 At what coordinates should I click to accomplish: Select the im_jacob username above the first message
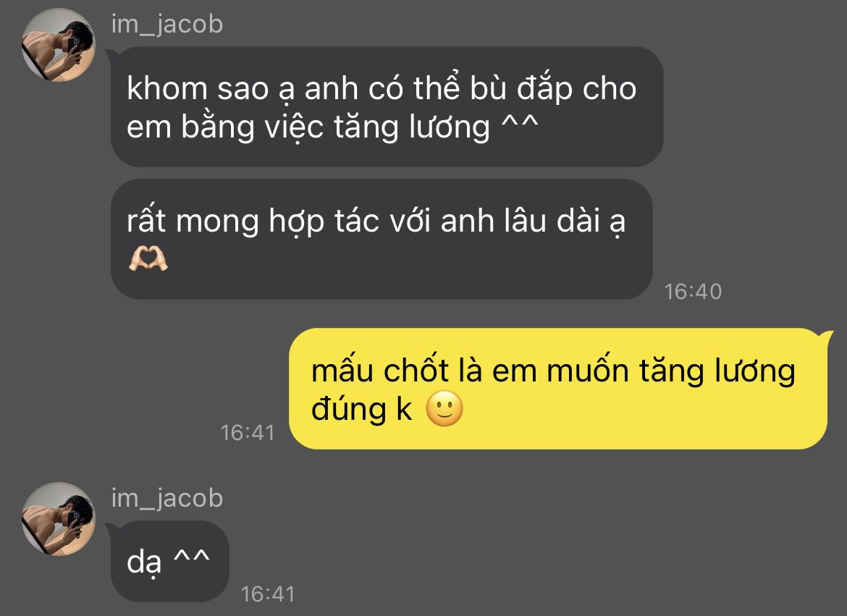pos(167,25)
